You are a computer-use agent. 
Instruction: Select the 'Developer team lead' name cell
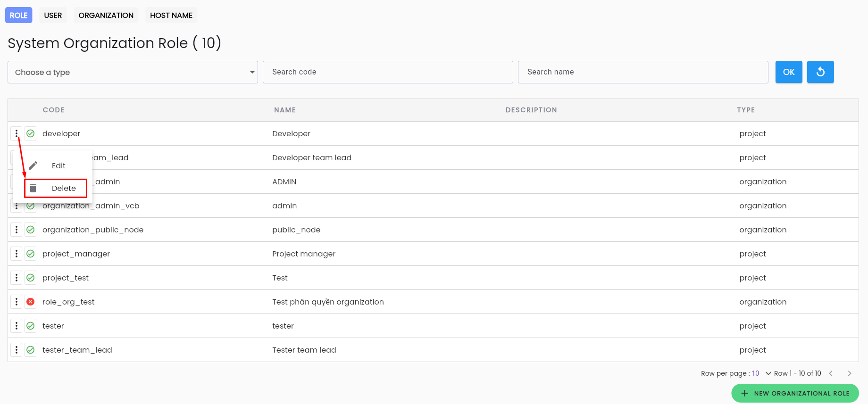[312, 157]
